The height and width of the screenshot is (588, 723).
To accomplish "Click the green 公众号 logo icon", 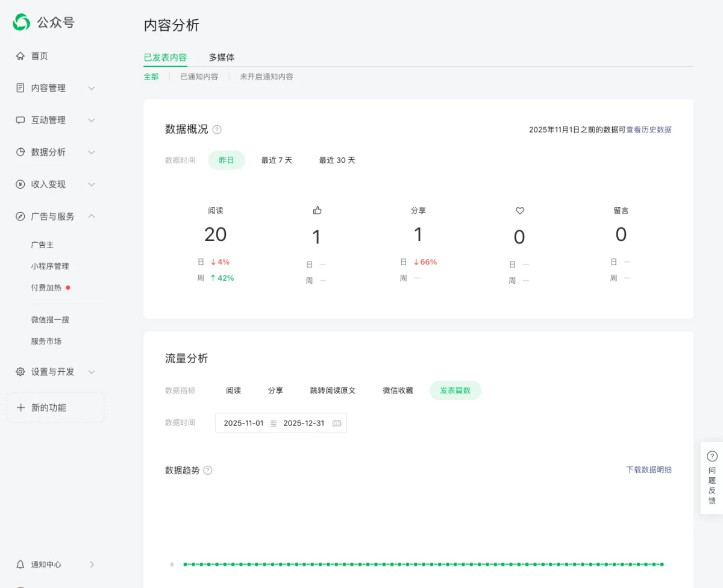I will pos(22,22).
